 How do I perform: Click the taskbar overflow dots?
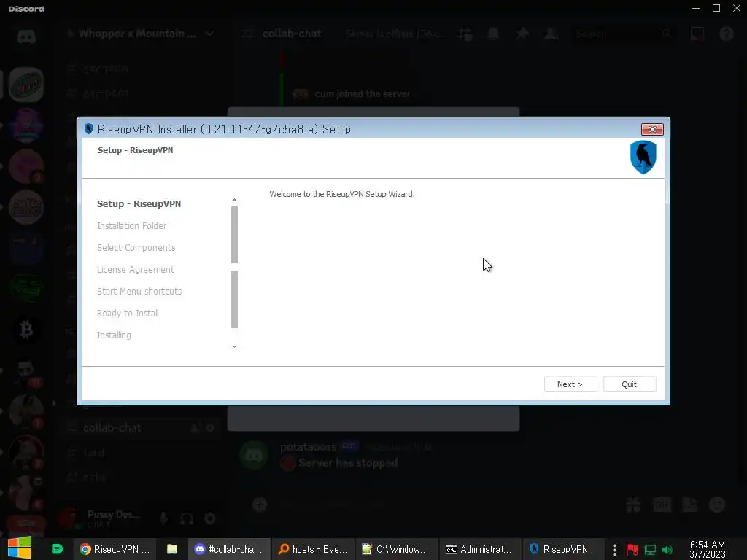(x=614, y=550)
